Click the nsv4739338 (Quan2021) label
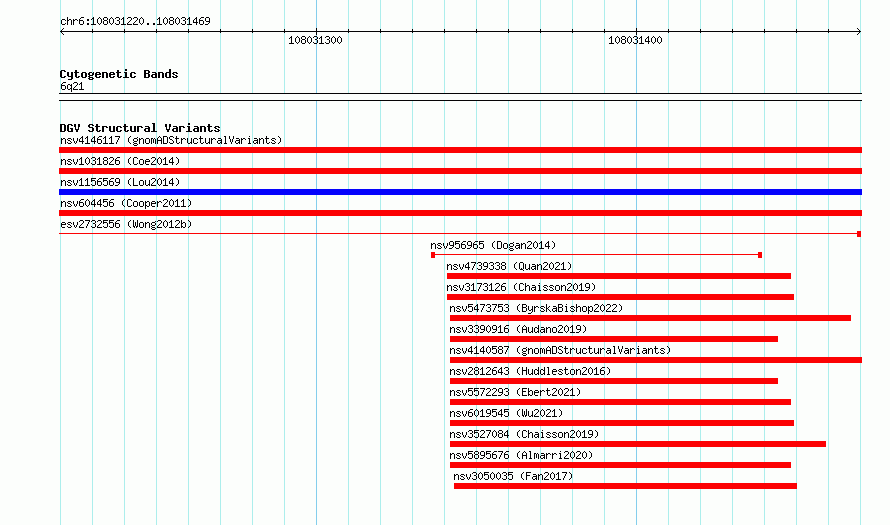This screenshot has height=525, width=890. [x=509, y=266]
